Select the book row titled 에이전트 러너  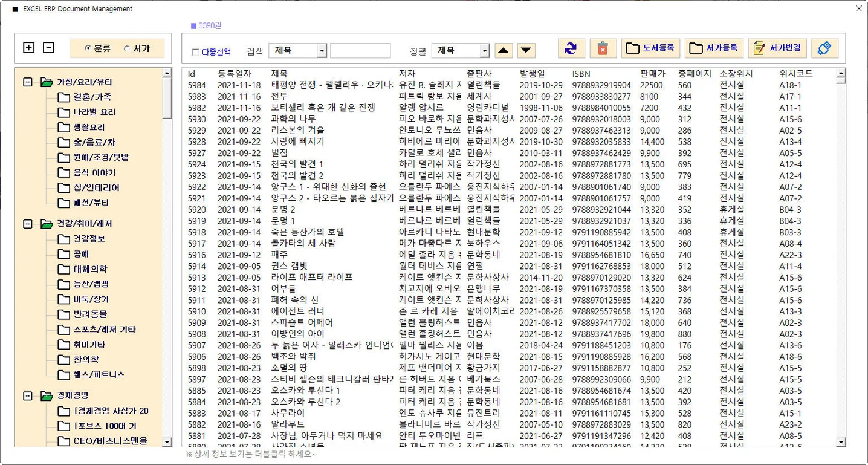(509, 311)
